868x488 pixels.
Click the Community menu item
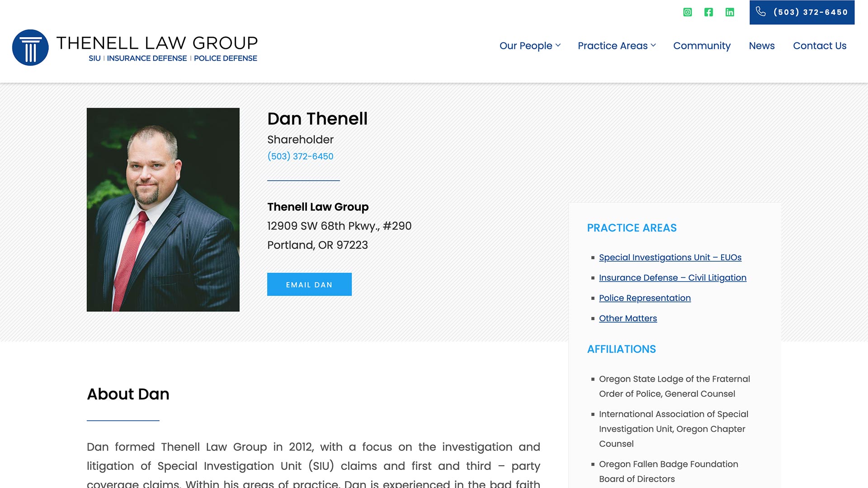702,45
